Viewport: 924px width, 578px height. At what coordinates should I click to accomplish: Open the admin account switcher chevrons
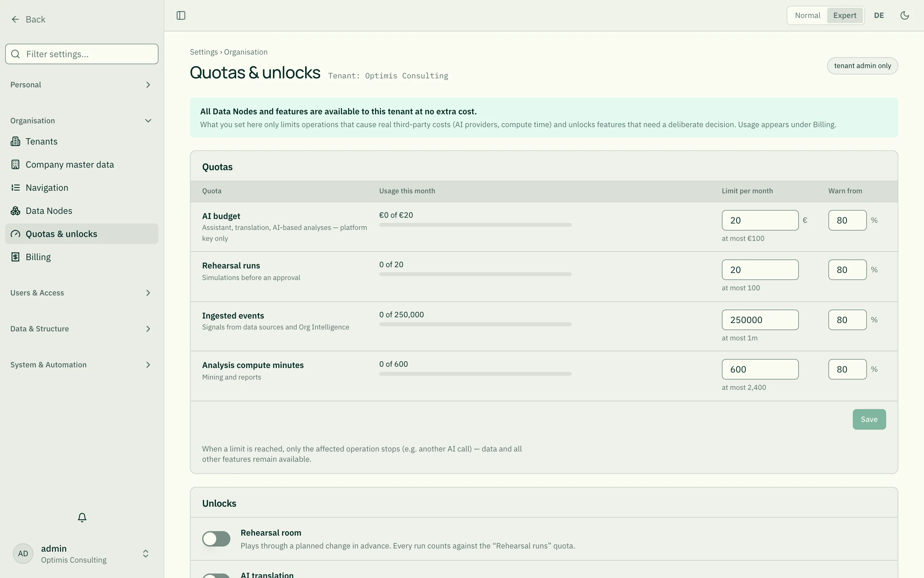(145, 554)
